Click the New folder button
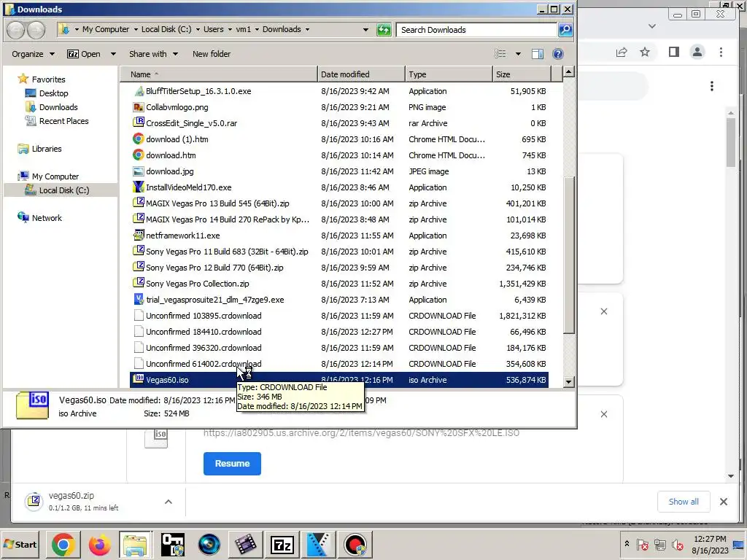The height and width of the screenshot is (560, 747). point(212,54)
